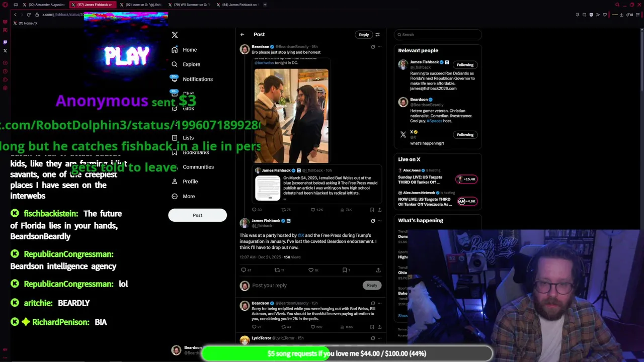Open Notifications in X sidebar

pos(192,79)
